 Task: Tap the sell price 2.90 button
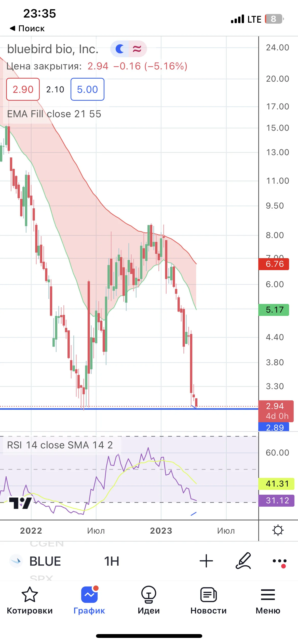pyautogui.click(x=23, y=89)
